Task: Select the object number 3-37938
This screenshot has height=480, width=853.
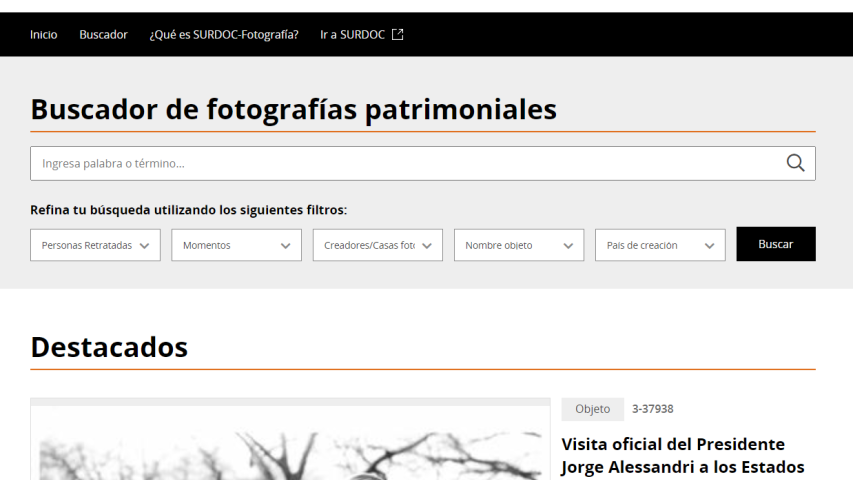Action: click(x=652, y=409)
